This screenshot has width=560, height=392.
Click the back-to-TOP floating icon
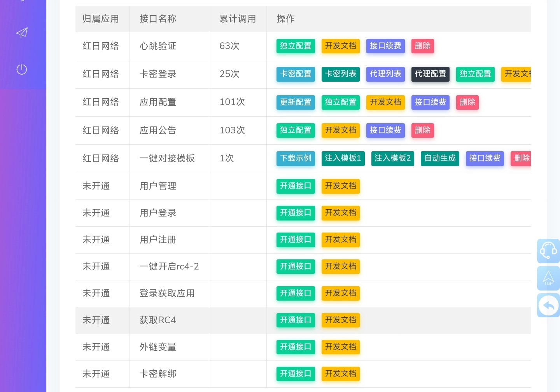(x=548, y=278)
